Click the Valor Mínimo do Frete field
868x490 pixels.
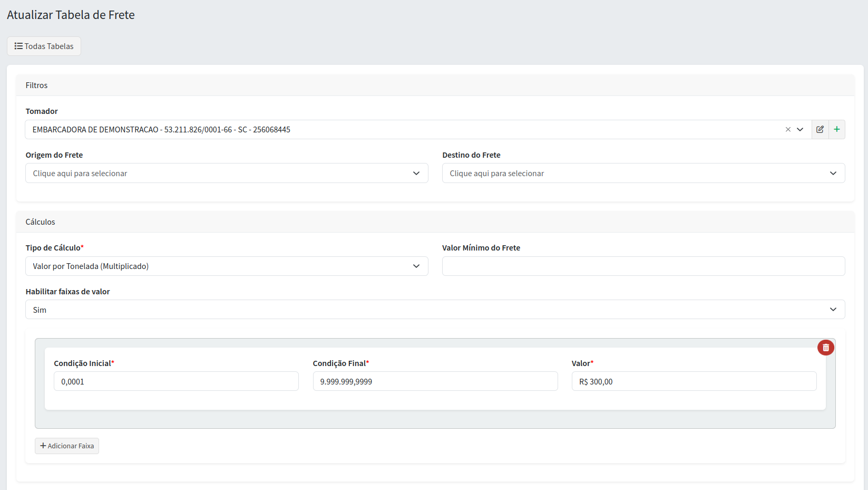(643, 266)
